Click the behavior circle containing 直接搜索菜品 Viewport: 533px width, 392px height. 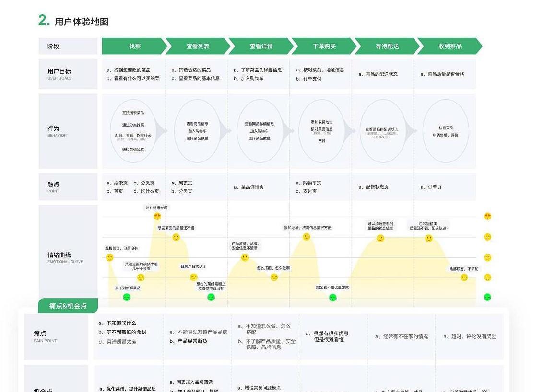point(133,131)
